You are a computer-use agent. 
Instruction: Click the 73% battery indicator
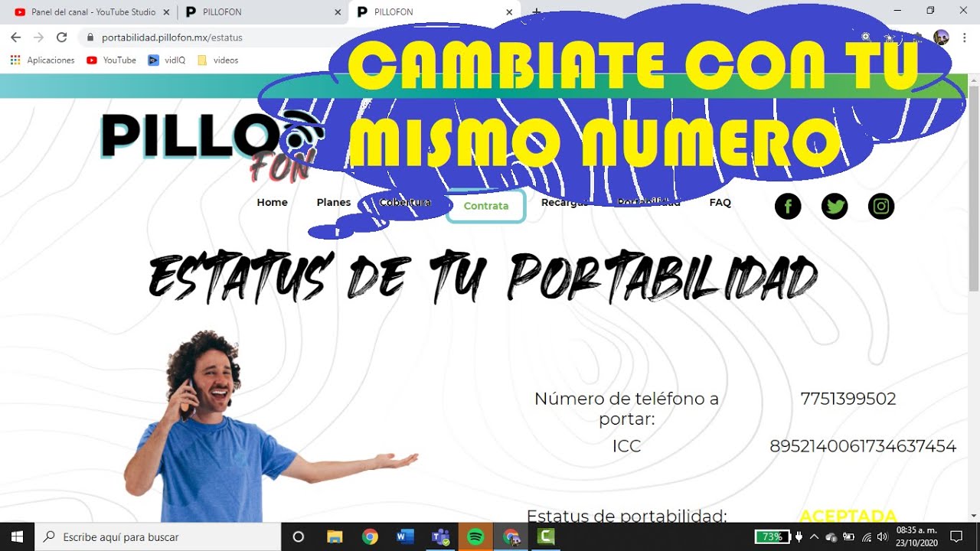(773, 536)
